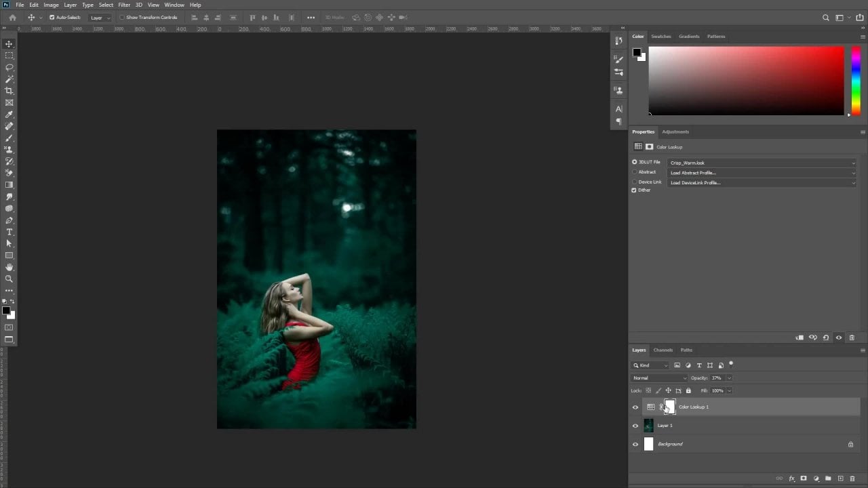Switch to the Channels tab
868x488 pixels.
pyautogui.click(x=663, y=350)
